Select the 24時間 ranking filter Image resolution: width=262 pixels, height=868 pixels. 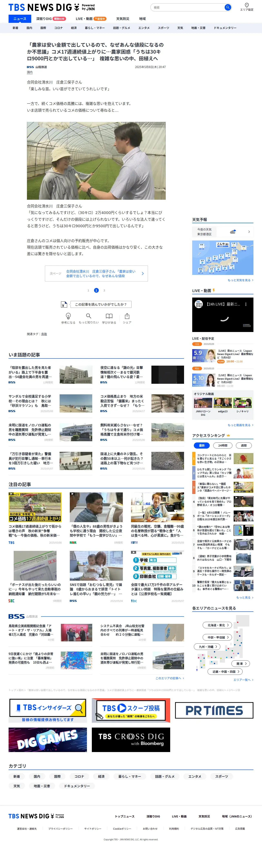[x=223, y=446]
